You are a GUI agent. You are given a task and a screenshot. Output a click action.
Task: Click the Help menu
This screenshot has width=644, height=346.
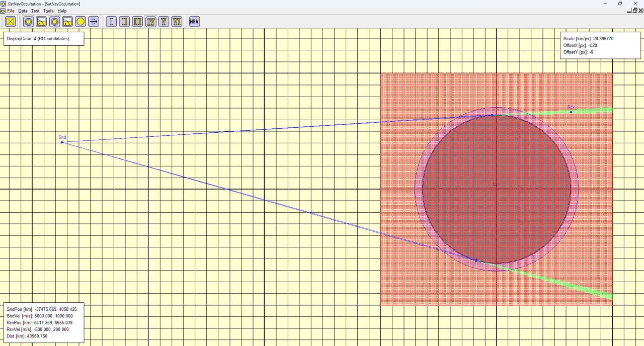62,11
